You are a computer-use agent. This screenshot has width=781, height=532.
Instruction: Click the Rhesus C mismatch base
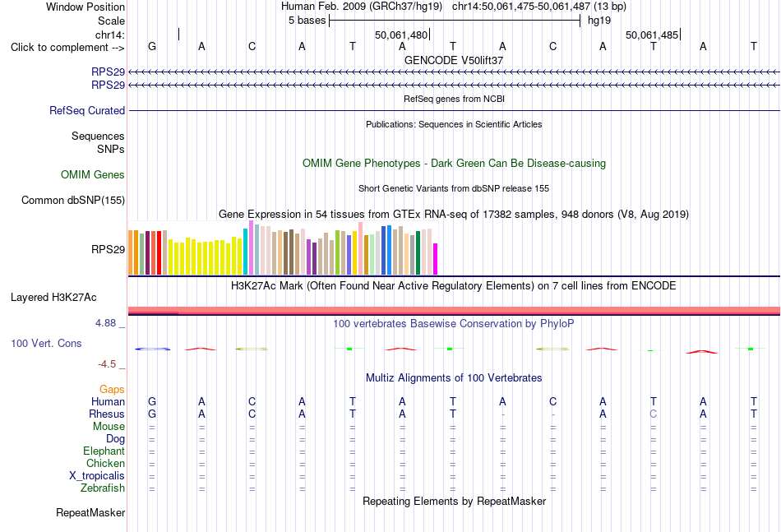(653, 414)
